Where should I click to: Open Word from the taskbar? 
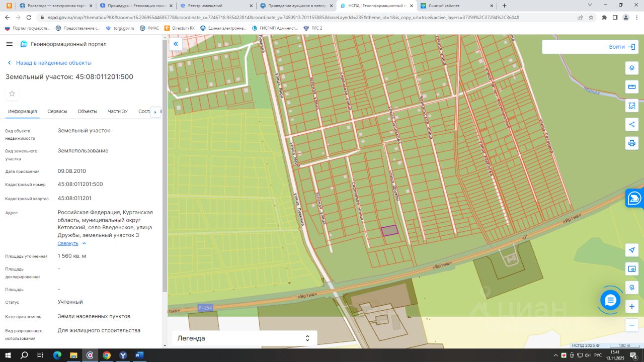(x=139, y=355)
